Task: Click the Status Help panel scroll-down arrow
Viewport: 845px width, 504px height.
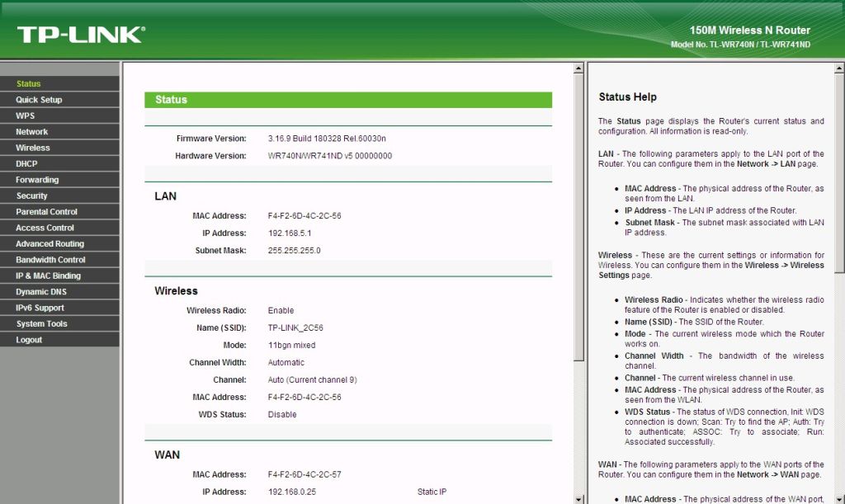Action: [x=839, y=499]
